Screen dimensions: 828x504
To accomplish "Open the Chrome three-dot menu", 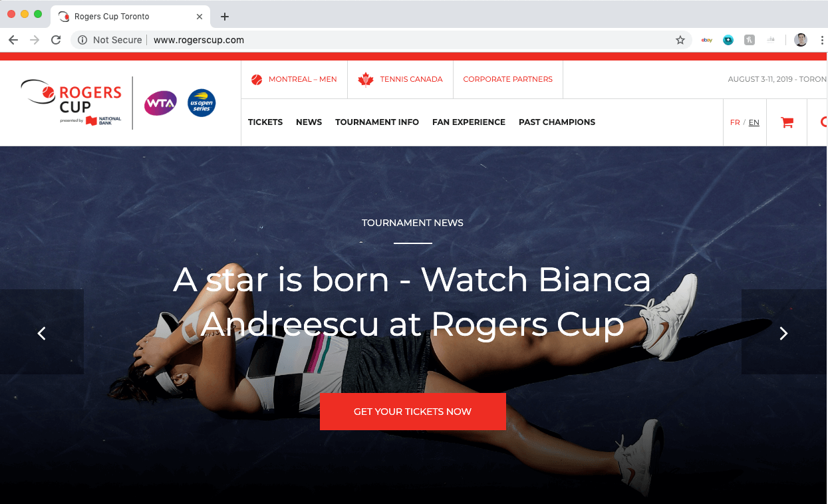I will (822, 40).
